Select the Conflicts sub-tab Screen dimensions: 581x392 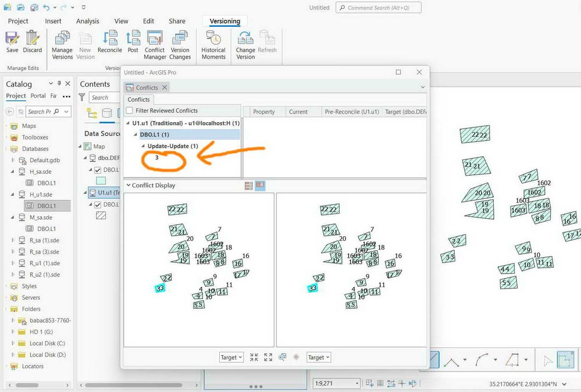click(138, 99)
